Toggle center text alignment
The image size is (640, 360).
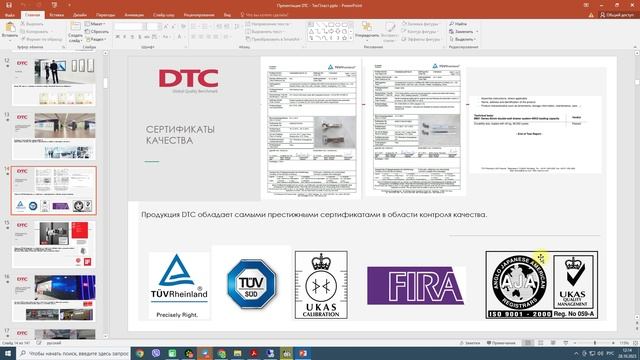(201, 37)
